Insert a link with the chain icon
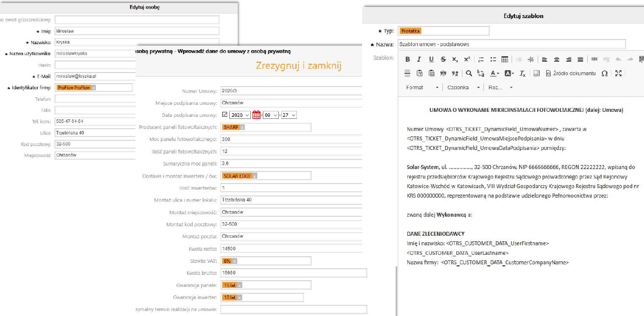Image resolution: width=644 pixels, height=316 pixels. point(594,59)
